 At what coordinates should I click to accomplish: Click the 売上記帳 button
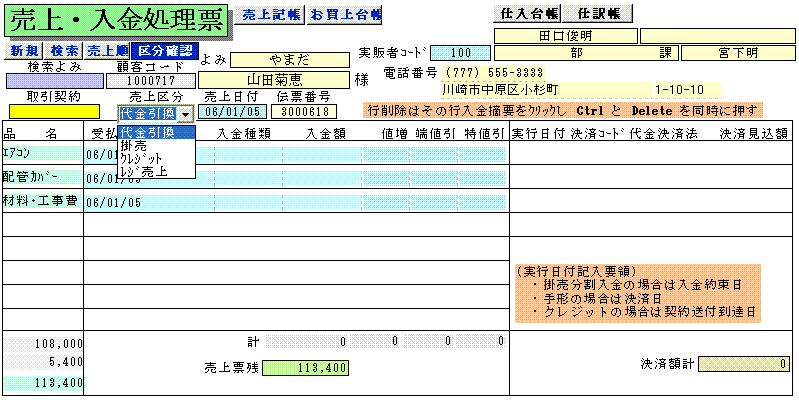tap(271, 15)
